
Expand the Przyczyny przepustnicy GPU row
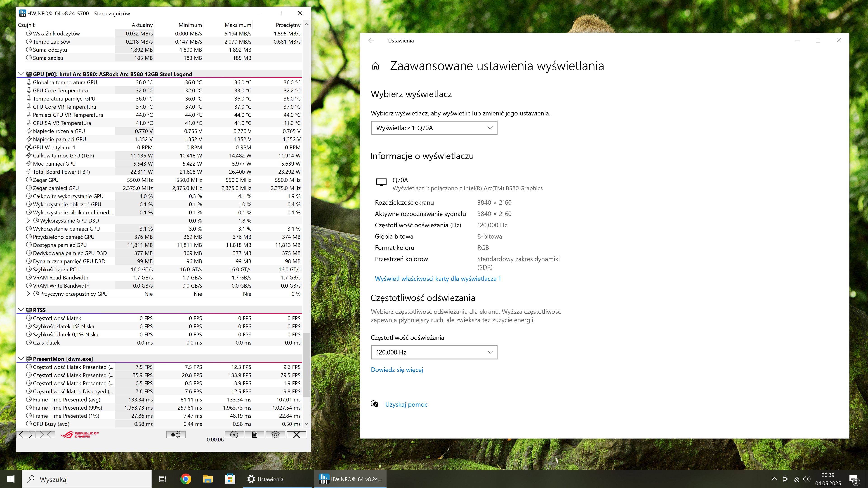28,294
